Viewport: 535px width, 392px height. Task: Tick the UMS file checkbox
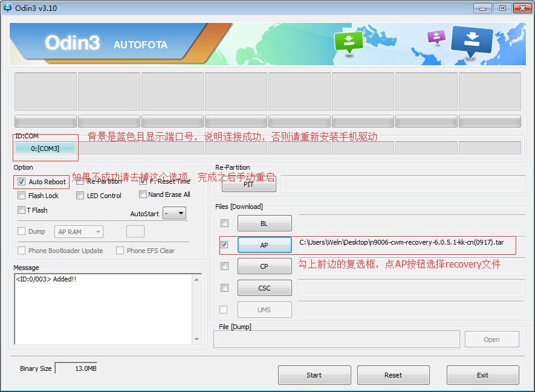tap(224, 309)
